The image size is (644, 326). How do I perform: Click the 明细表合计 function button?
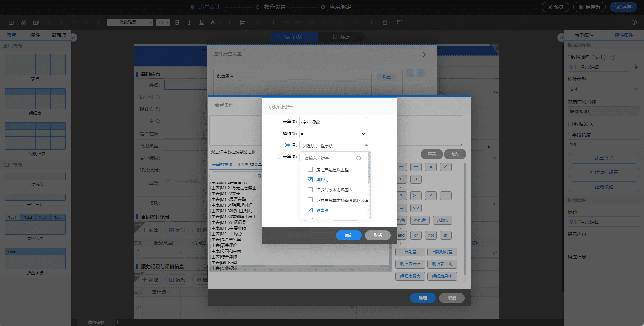point(410,264)
